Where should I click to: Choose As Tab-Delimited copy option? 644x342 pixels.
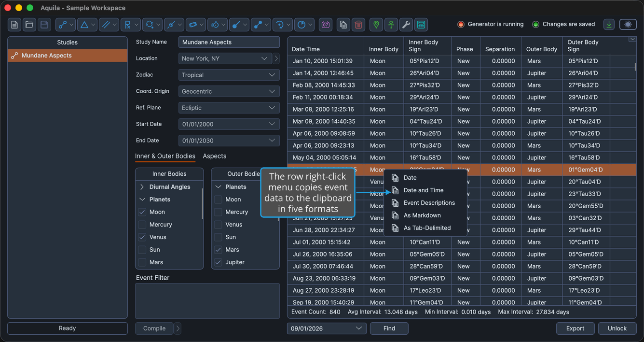(425, 228)
